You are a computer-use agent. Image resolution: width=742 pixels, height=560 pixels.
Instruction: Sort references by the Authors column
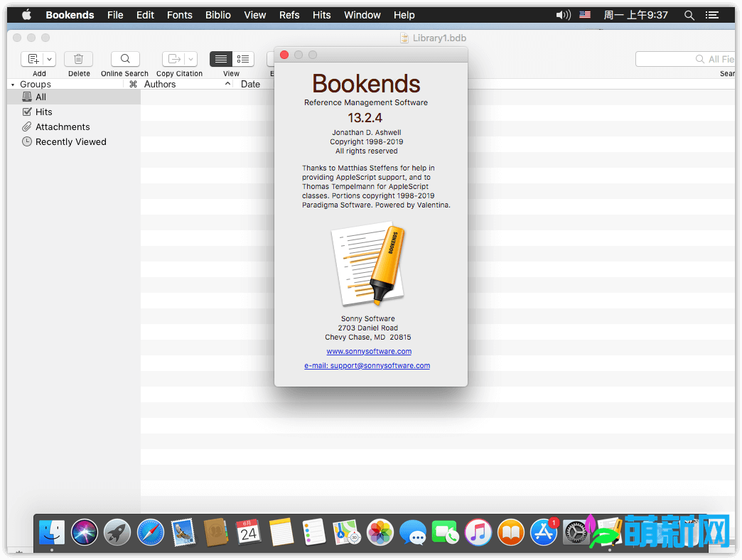click(x=188, y=84)
